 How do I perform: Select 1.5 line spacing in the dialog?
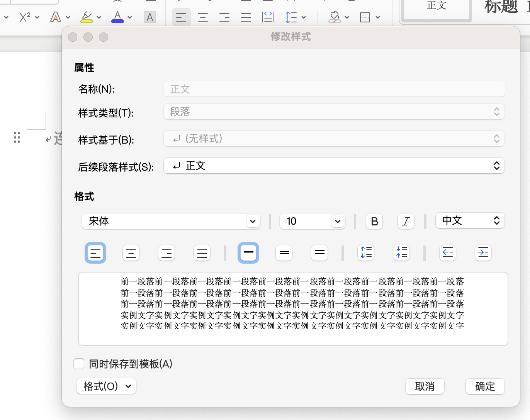(284, 253)
